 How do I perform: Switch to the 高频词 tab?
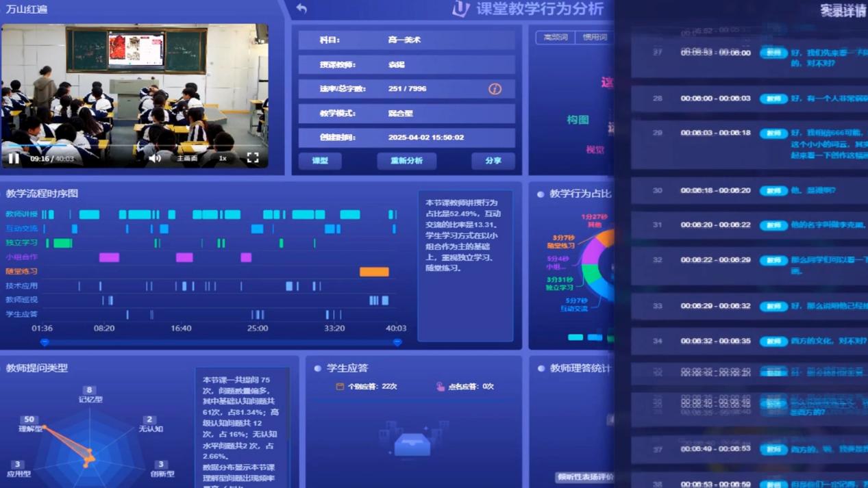pyautogui.click(x=555, y=38)
